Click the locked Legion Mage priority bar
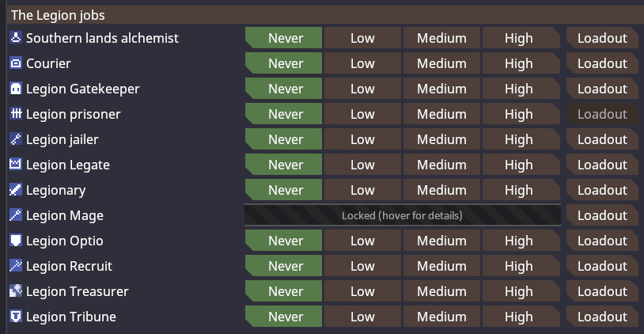The height and width of the screenshot is (334, 644). pyautogui.click(x=403, y=215)
